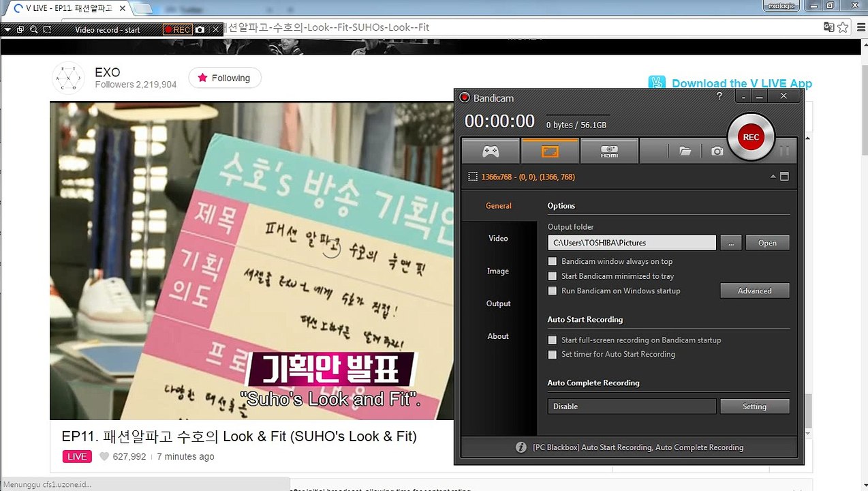Start recording with big REC button
This screenshot has height=491, width=868.
point(751,137)
